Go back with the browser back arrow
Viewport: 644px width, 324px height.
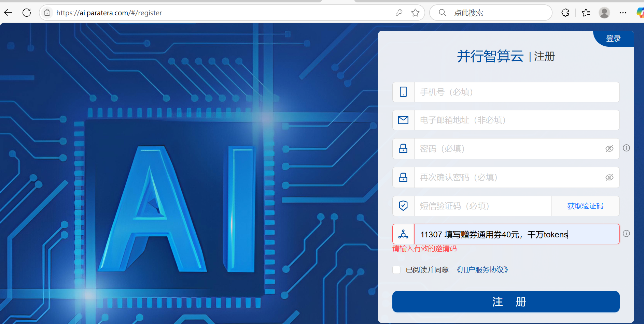[x=8, y=13]
